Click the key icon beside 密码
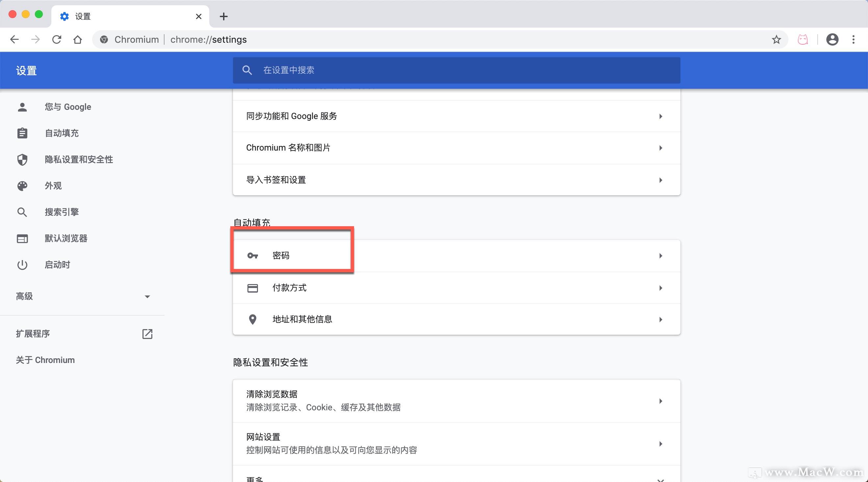868x482 pixels. click(x=252, y=256)
